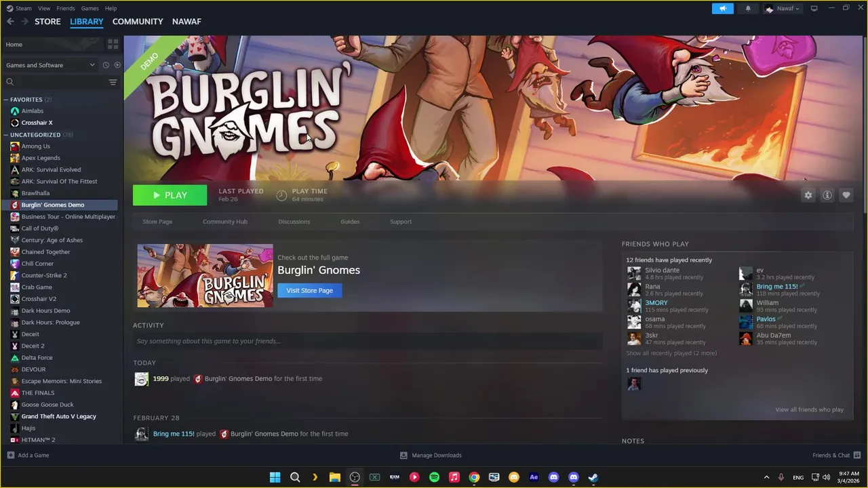Open the Support link

click(x=401, y=222)
